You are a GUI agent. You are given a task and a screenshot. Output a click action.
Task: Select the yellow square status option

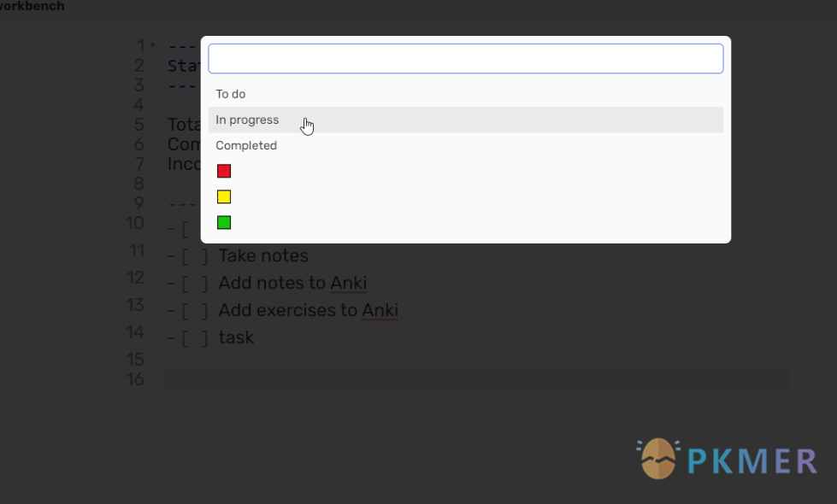(224, 196)
